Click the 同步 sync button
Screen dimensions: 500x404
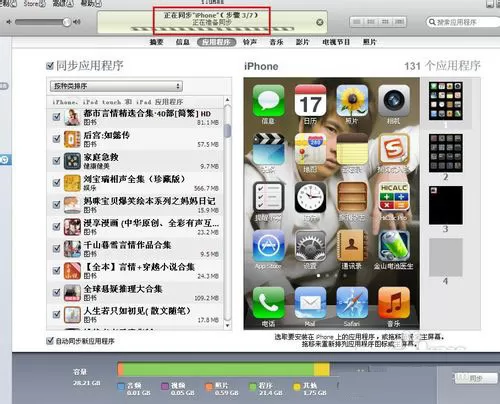(476, 378)
